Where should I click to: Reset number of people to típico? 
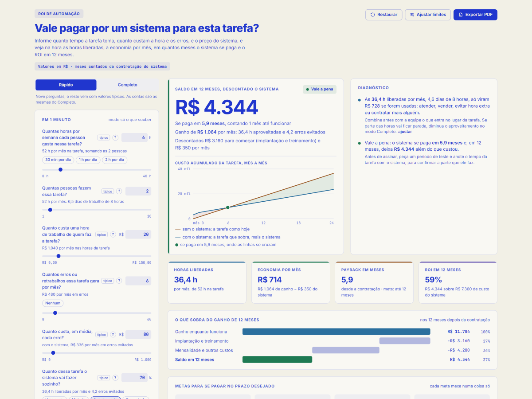(x=107, y=191)
